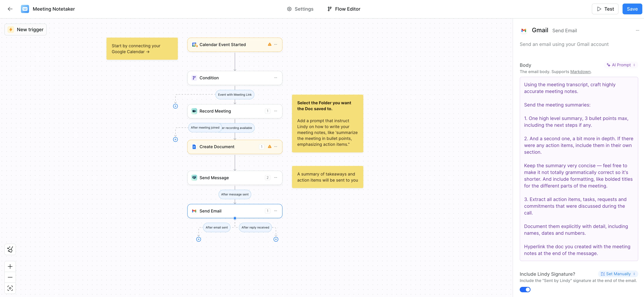The width and height of the screenshot is (644, 297).
Task: Click the fit-to-view focus icon
Action: (x=10, y=288)
